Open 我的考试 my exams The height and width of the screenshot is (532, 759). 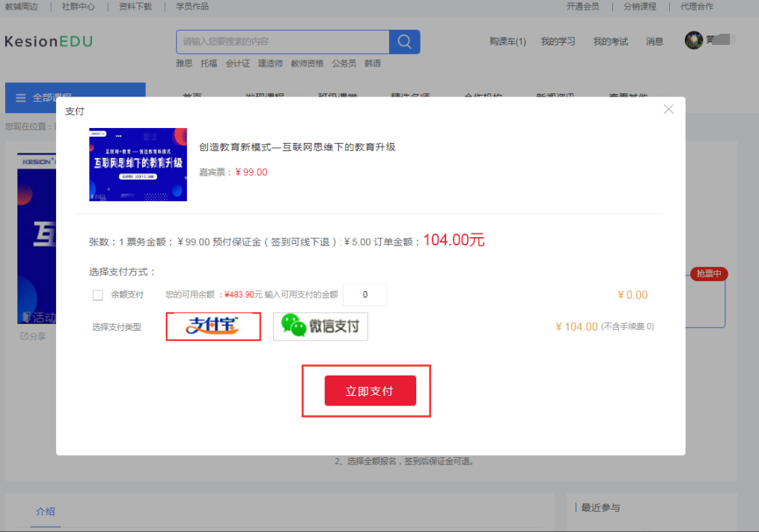click(x=610, y=42)
